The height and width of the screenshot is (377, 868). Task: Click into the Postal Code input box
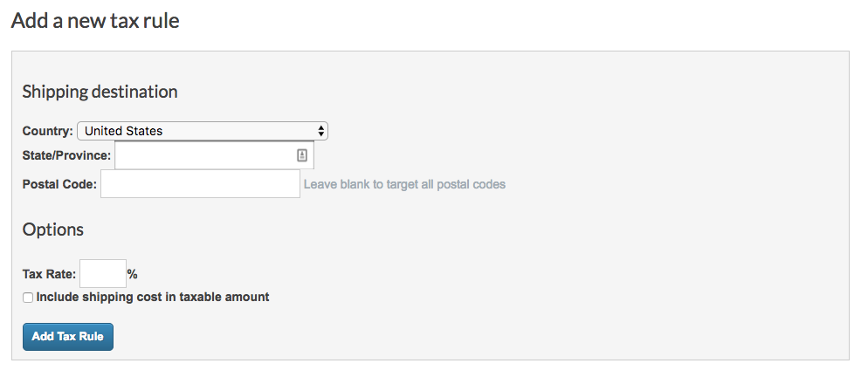[200, 184]
